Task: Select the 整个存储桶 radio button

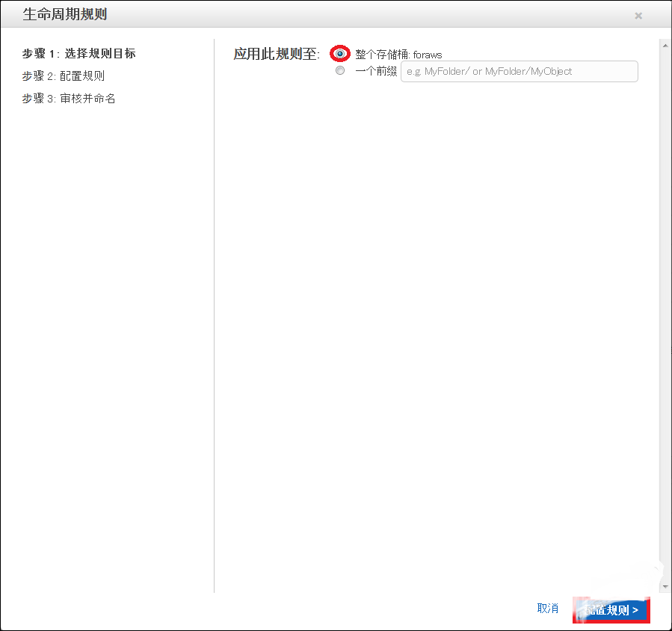Action: point(340,54)
